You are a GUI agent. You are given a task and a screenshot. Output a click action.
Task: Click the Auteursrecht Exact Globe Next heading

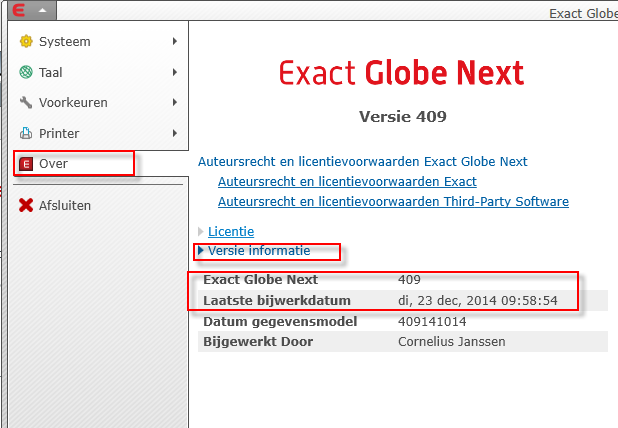pyautogui.click(x=363, y=162)
